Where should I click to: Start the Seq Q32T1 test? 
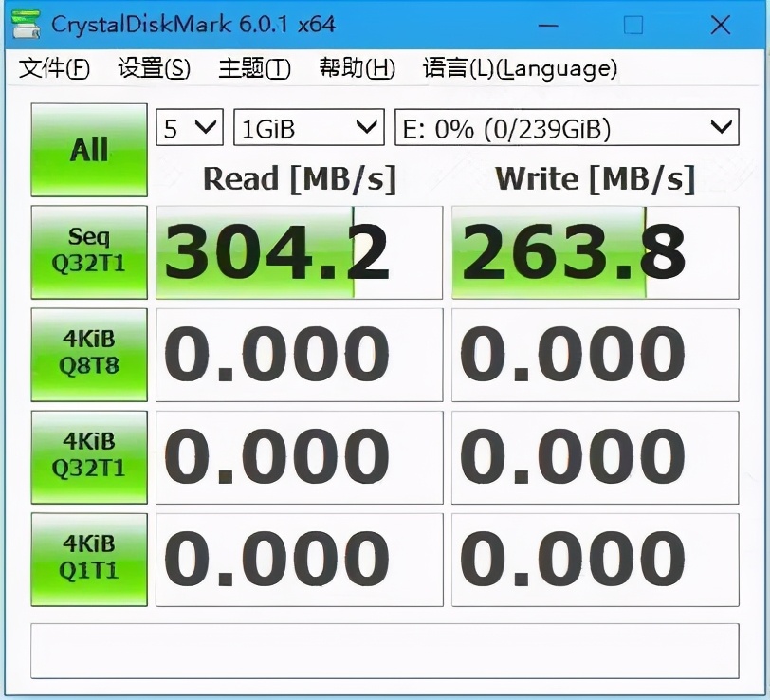click(89, 252)
